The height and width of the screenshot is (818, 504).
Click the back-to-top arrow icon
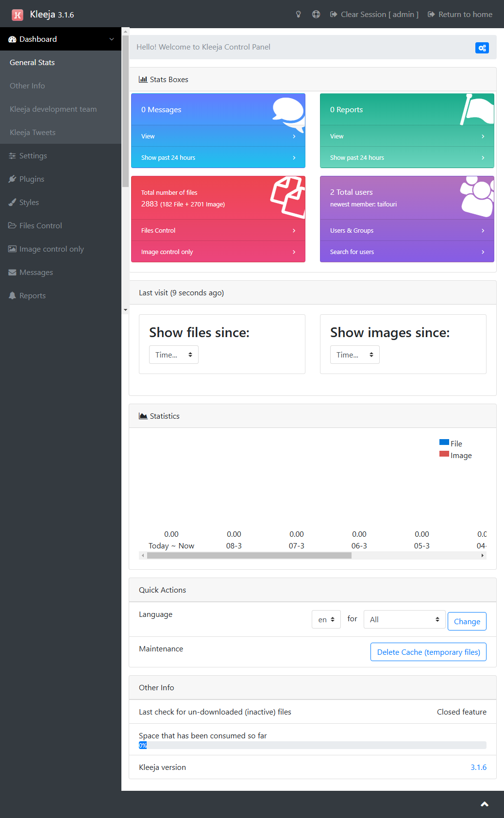[x=485, y=804]
